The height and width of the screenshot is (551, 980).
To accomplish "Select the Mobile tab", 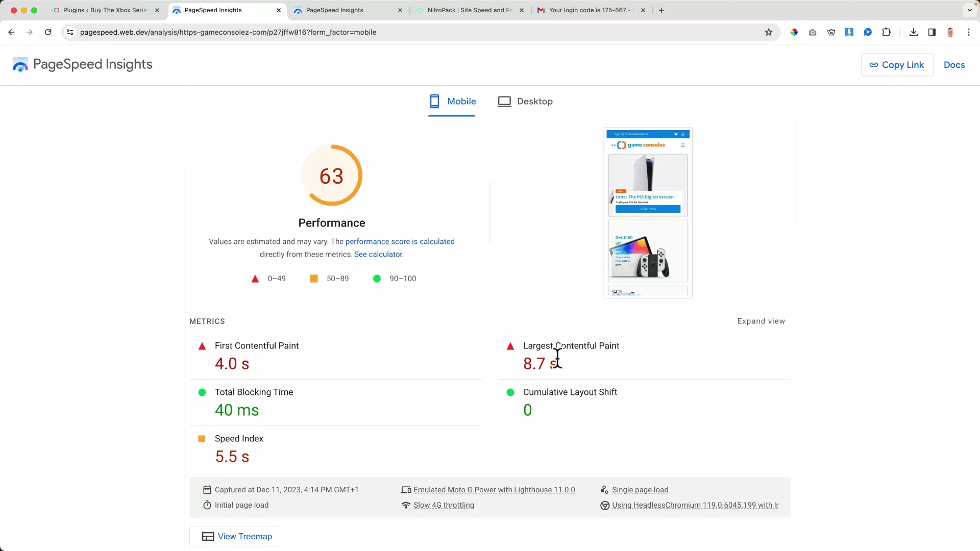I will pyautogui.click(x=452, y=101).
